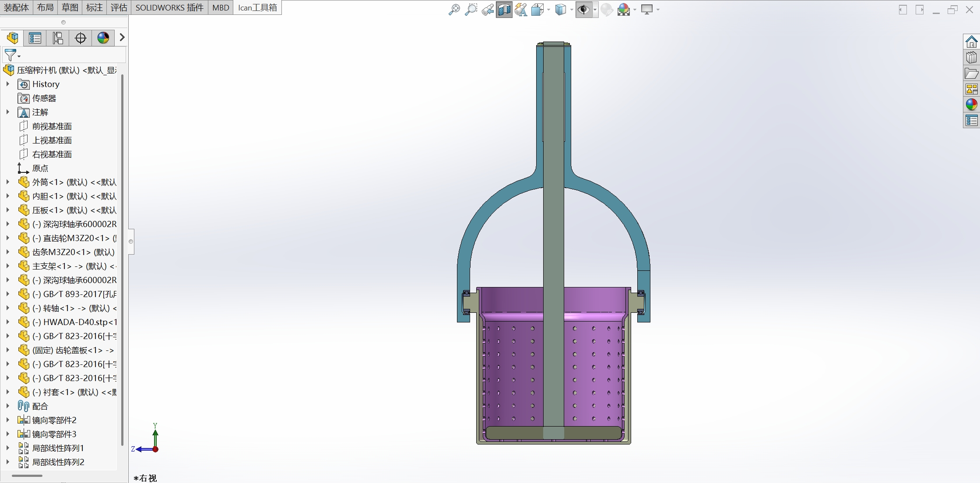Click the Apply Scene icon

pos(623,10)
